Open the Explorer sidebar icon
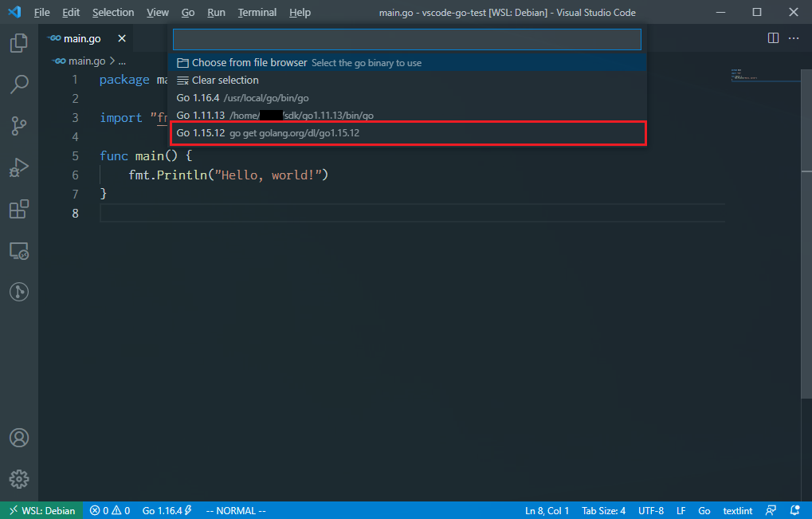 coord(18,43)
